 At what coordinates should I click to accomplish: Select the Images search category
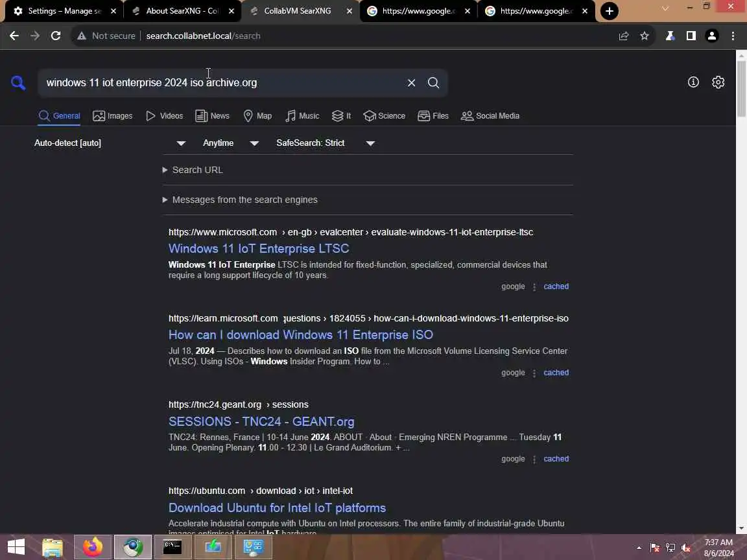112,116
